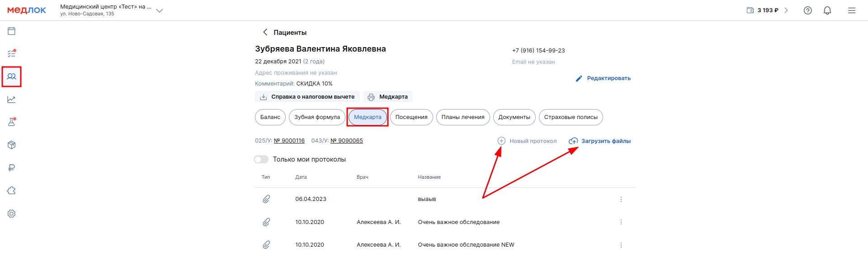Switch to the Страховые полисы tab
The width and height of the screenshot is (868, 272).
571,117
